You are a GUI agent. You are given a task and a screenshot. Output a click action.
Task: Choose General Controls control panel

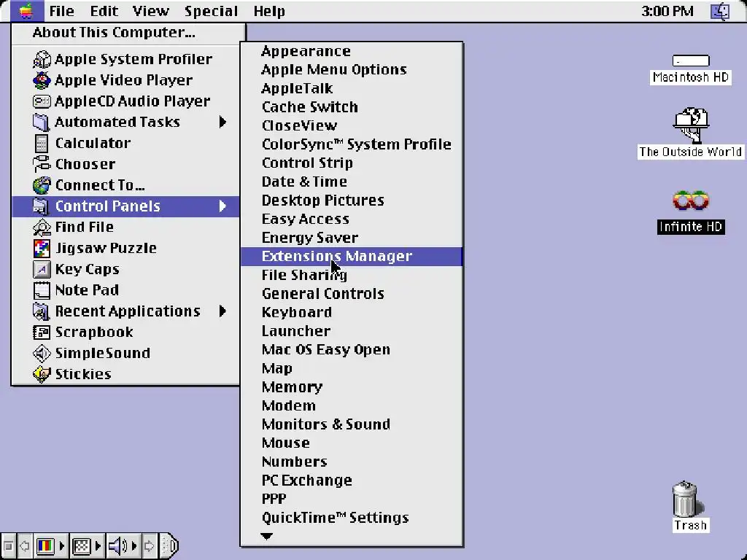click(x=352, y=293)
